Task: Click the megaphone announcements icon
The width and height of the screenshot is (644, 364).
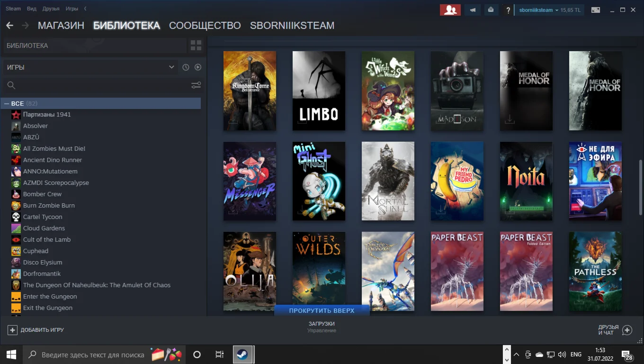Action: pos(473,10)
